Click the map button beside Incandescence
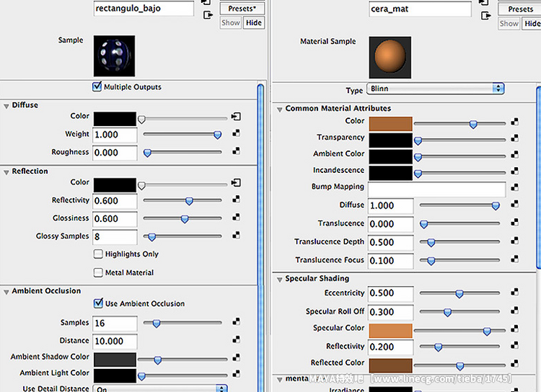541x392 pixels. (x=514, y=171)
